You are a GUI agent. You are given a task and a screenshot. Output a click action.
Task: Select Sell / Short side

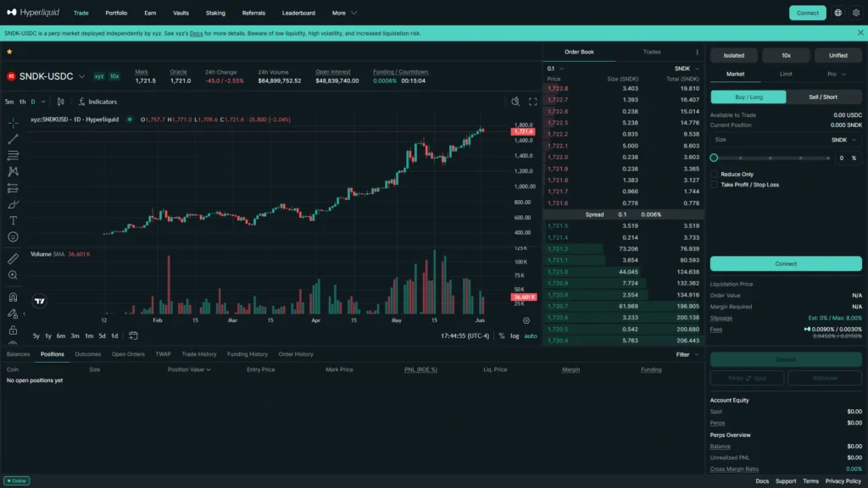point(823,97)
